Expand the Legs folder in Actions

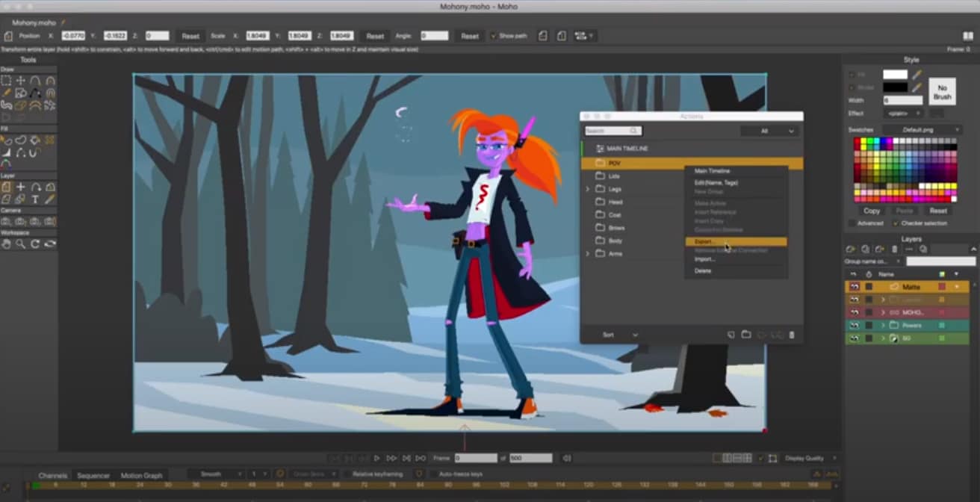point(587,189)
